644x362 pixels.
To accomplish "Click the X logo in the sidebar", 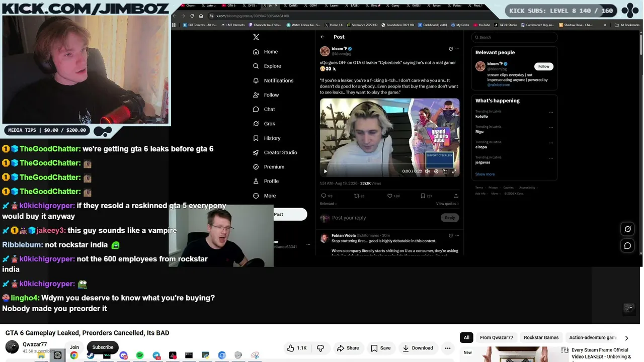I will pos(256,37).
